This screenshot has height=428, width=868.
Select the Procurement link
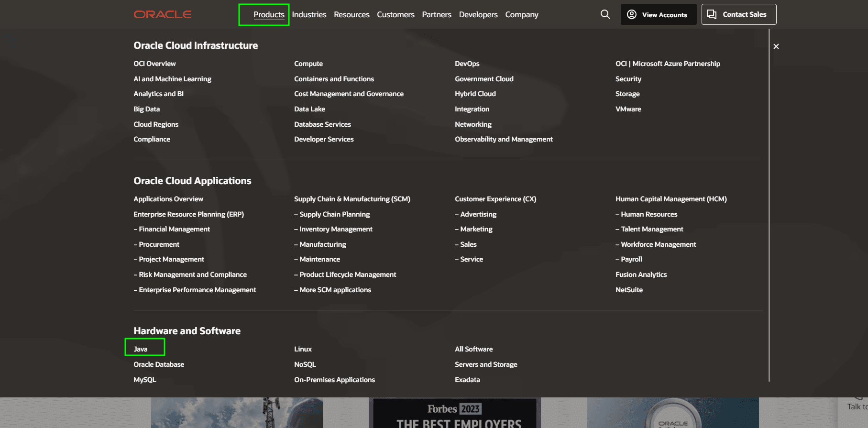[x=156, y=244]
